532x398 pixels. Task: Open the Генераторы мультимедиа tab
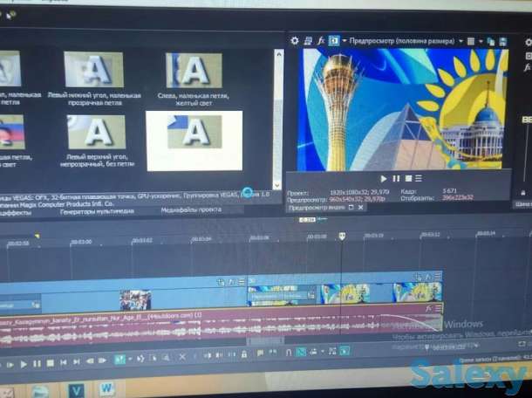(97, 211)
